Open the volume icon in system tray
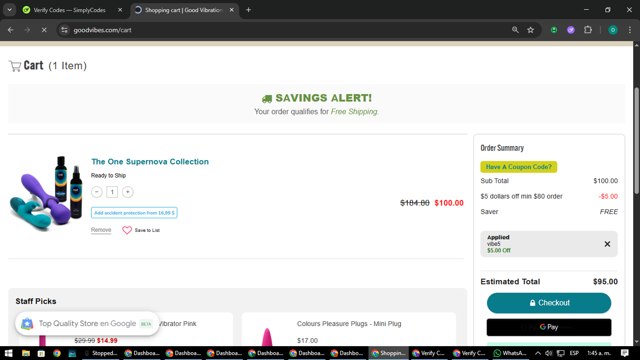The height and width of the screenshot is (360, 640). (x=549, y=353)
